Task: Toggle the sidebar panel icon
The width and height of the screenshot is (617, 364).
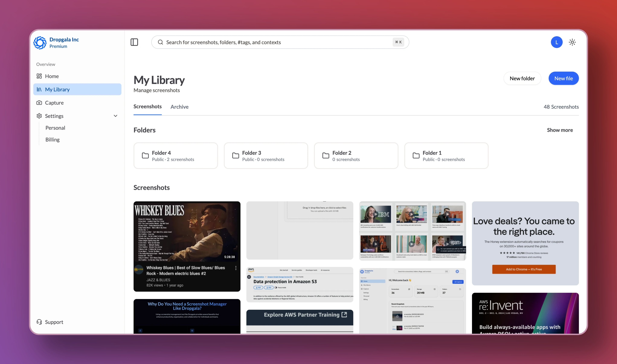Action: [134, 42]
